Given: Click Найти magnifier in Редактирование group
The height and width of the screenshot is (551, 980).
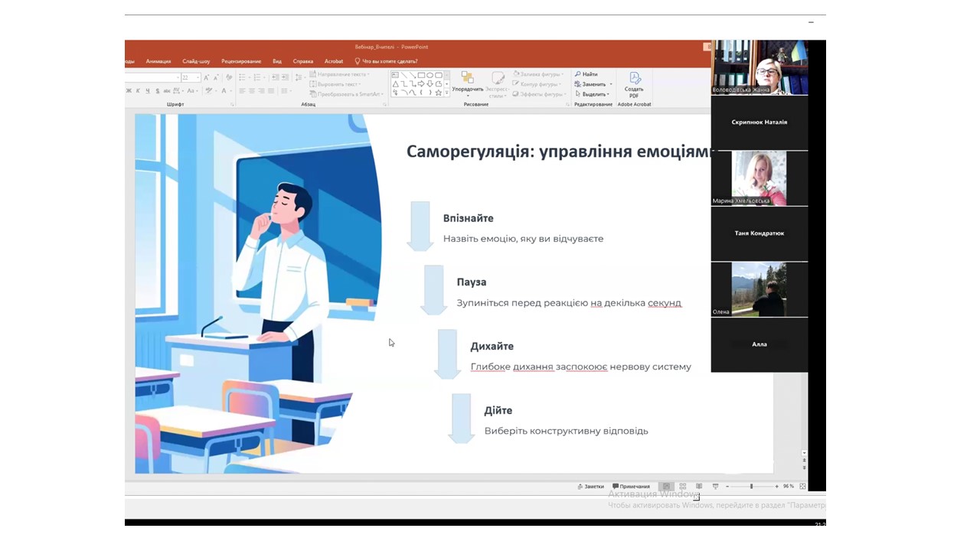Looking at the screenshot, I should (578, 74).
